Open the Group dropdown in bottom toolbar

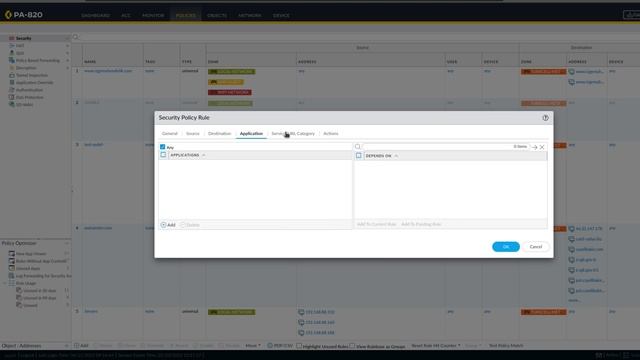click(473, 346)
